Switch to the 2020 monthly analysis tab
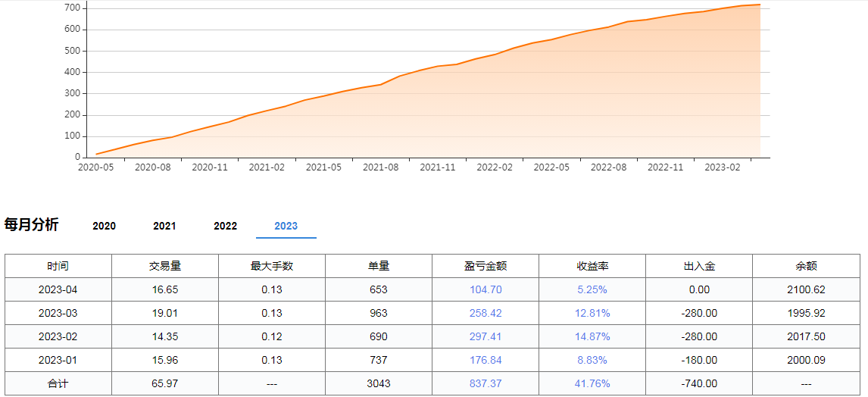The image size is (868, 397). click(x=104, y=226)
